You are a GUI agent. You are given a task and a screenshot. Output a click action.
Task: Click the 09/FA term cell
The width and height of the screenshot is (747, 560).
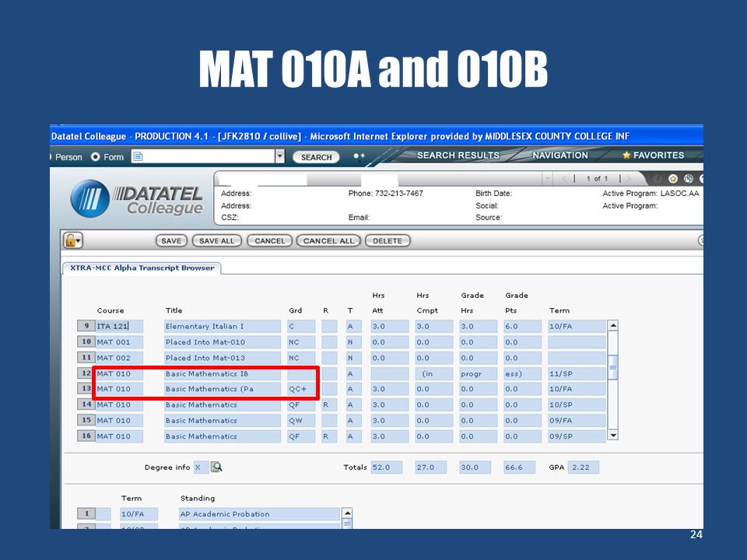click(577, 421)
